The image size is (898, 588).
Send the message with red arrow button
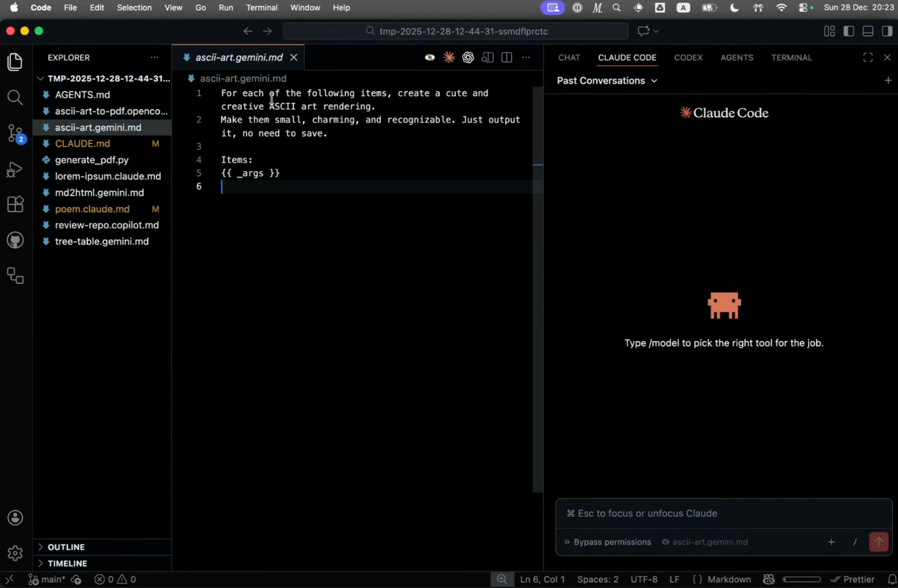(x=878, y=542)
